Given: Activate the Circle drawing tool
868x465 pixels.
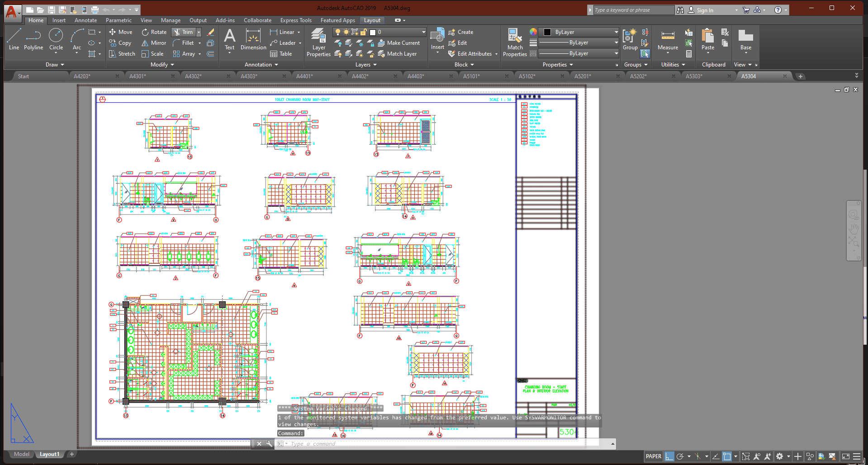Looking at the screenshot, I should (56, 39).
